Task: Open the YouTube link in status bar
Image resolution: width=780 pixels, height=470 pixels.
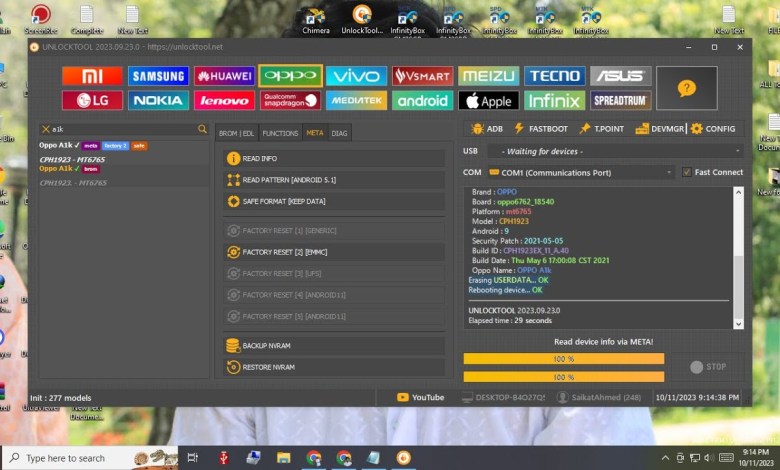Action: tap(421, 397)
